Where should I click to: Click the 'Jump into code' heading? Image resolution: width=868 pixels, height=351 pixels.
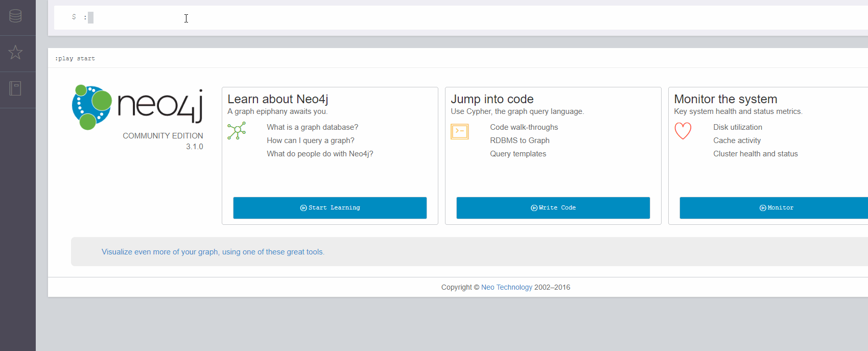click(x=492, y=99)
